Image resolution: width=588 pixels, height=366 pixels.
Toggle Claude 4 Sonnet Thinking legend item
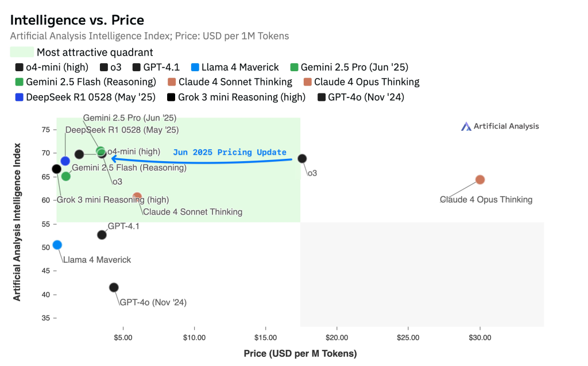pos(230,82)
